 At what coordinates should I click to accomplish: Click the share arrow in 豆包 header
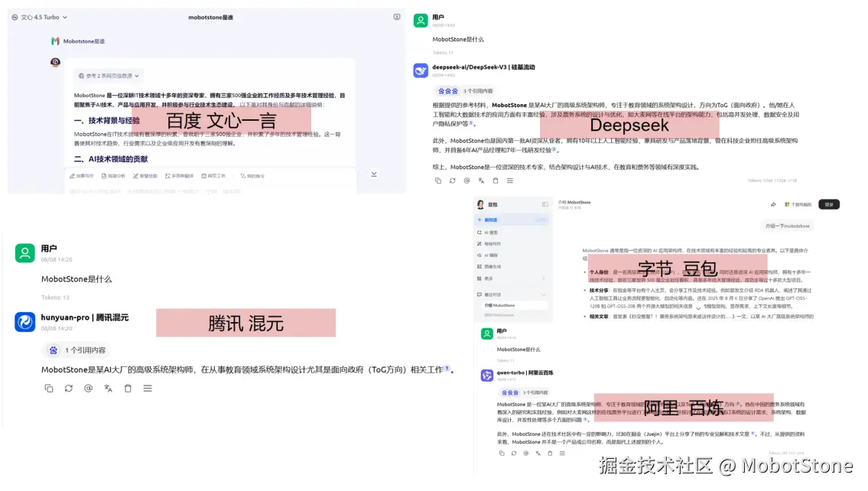coord(772,204)
